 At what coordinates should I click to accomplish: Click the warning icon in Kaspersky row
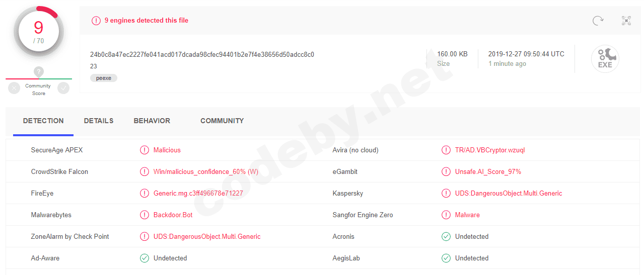click(446, 193)
